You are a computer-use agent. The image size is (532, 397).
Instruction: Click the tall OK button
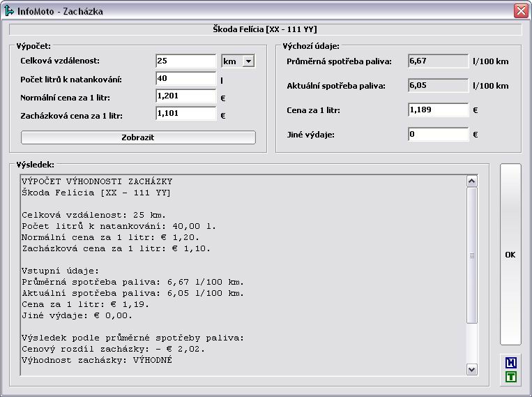tap(510, 255)
